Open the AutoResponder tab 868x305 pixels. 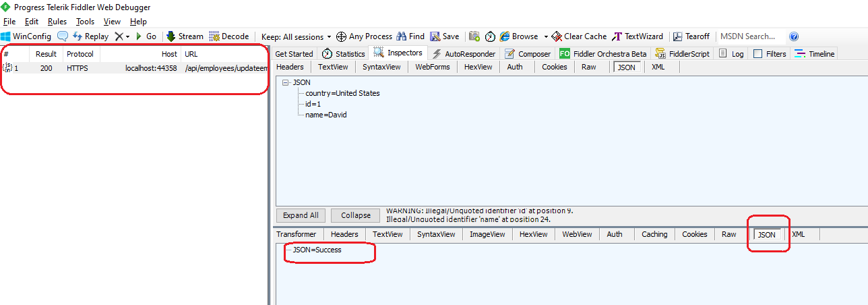[463, 54]
